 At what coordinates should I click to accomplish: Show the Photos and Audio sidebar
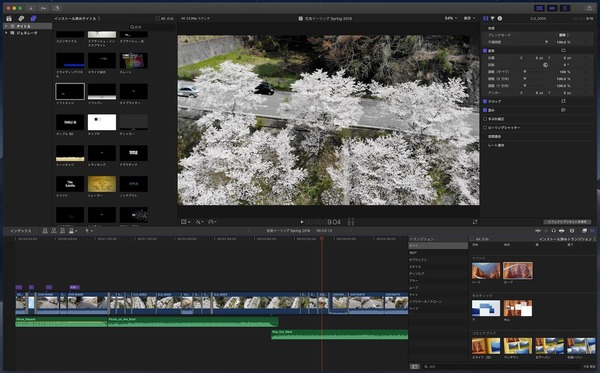[x=21, y=18]
